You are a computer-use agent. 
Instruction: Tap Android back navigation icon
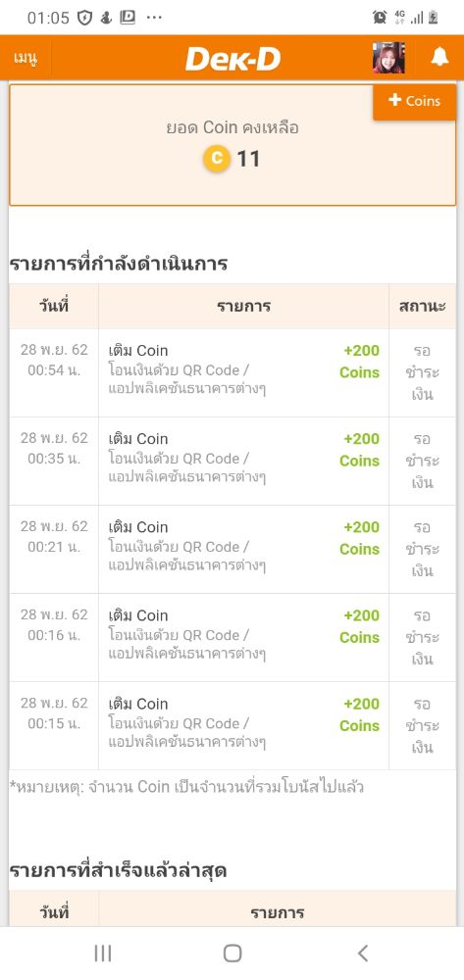[363, 954]
